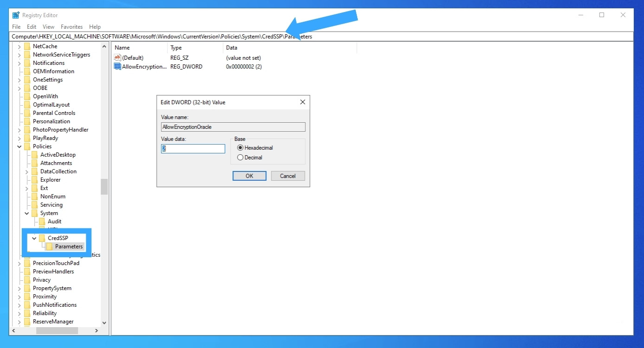
Task: Click the Servicing folder icon
Action: pos(34,205)
